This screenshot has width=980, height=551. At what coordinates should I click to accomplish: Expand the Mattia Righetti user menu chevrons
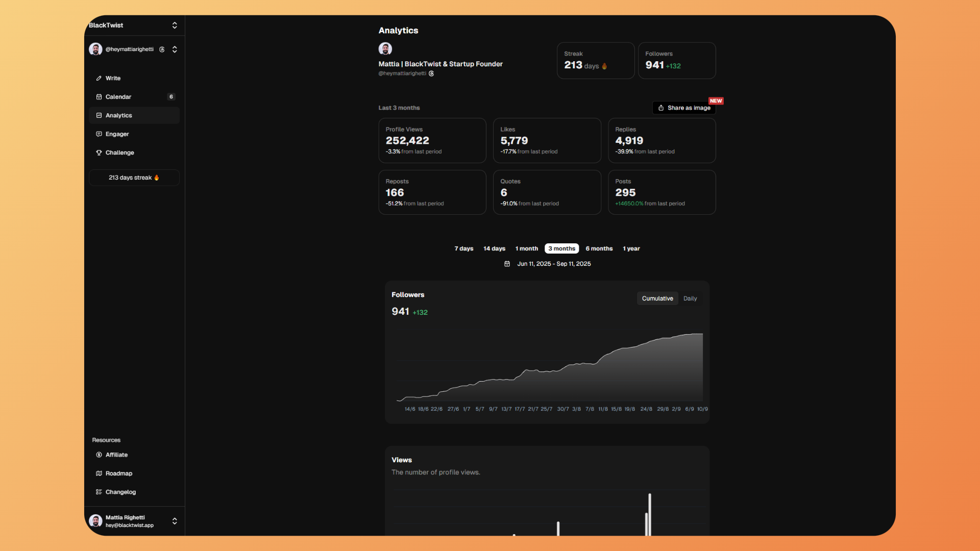tap(175, 521)
